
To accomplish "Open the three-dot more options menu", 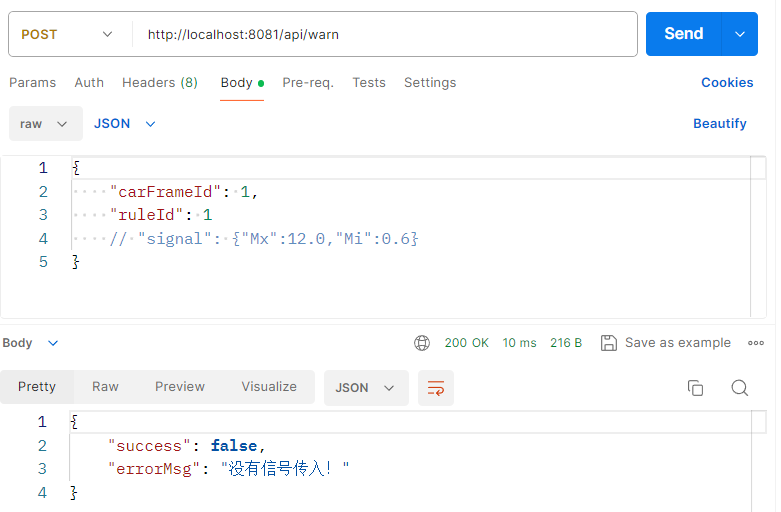I will [x=756, y=343].
